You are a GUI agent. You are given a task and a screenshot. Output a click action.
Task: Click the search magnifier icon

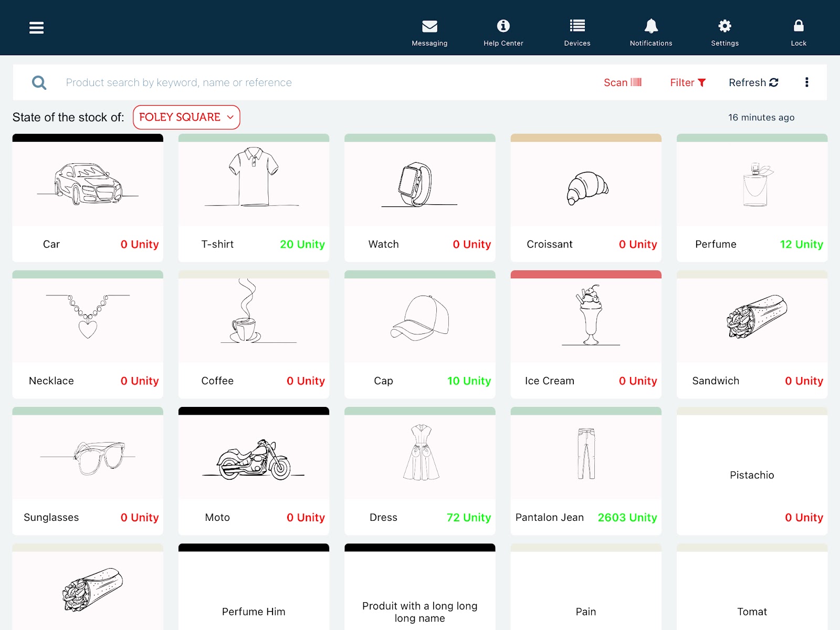(39, 82)
